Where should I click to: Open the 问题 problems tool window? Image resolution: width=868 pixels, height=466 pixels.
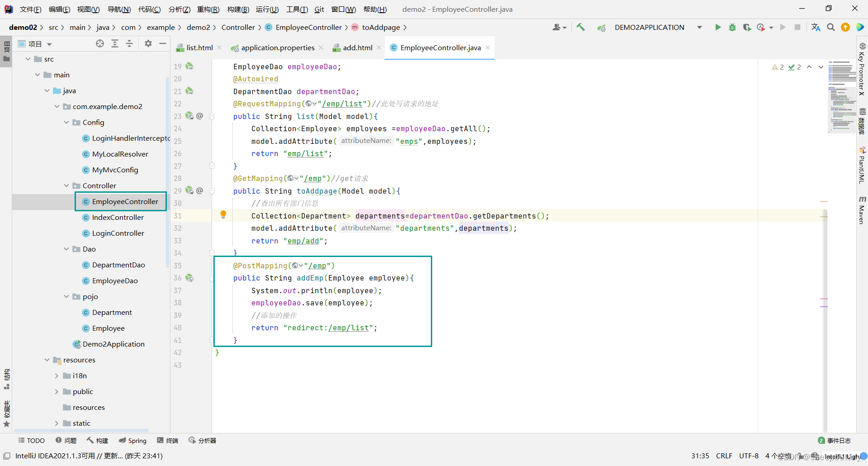point(66,440)
